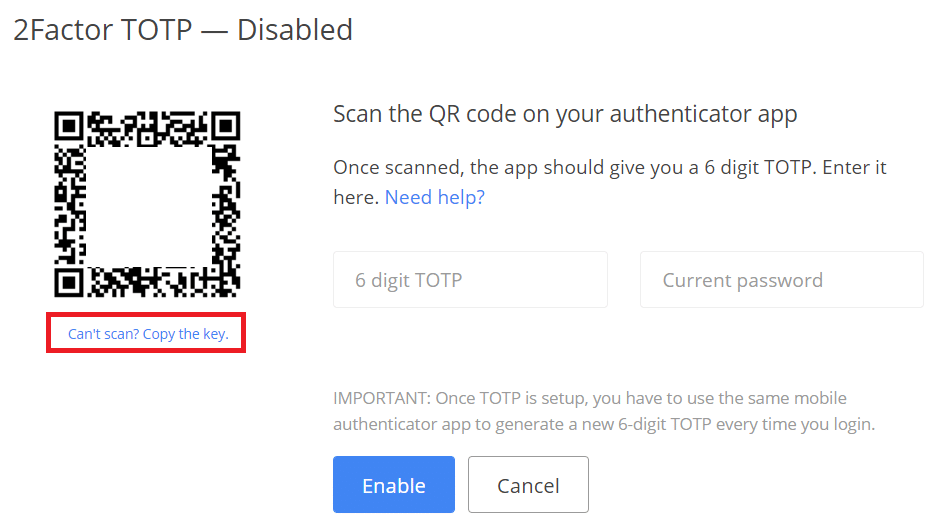Viewport: 944px width, 531px height.
Task: Click into the Current password field
Action: pos(781,279)
